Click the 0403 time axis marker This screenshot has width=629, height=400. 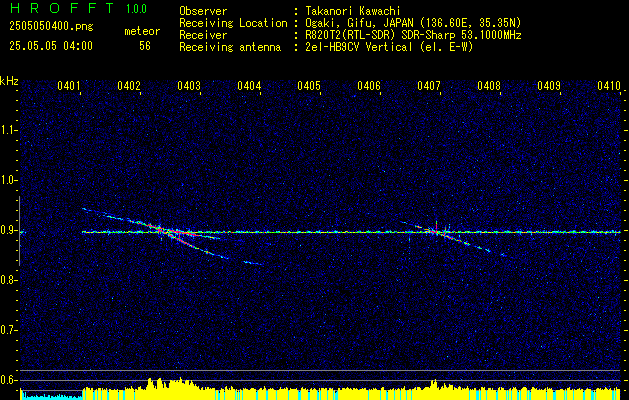click(x=189, y=86)
